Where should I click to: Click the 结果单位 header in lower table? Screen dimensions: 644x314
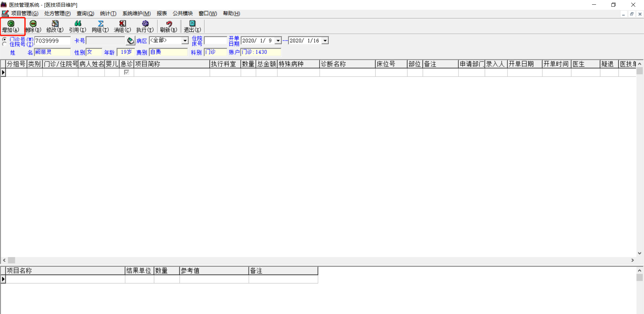tap(140, 271)
